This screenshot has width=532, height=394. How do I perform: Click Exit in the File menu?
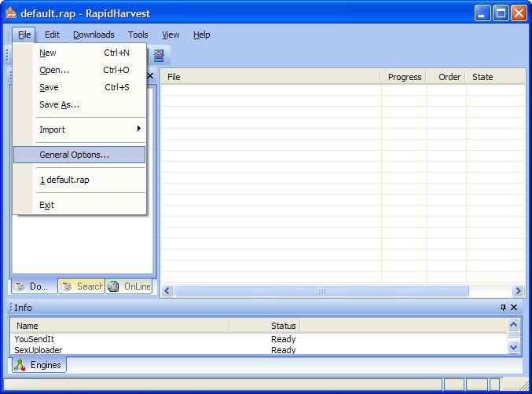click(47, 205)
